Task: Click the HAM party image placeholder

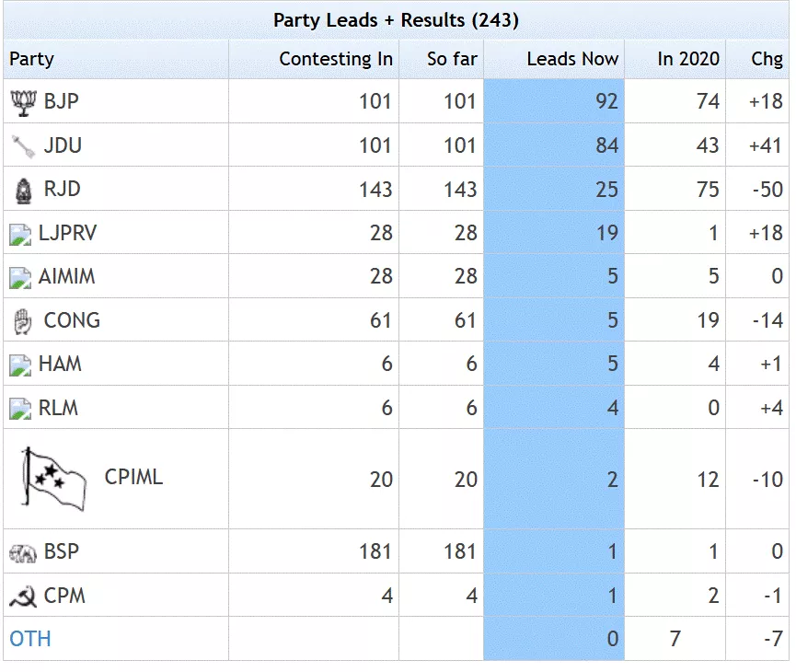Action: click(20, 365)
